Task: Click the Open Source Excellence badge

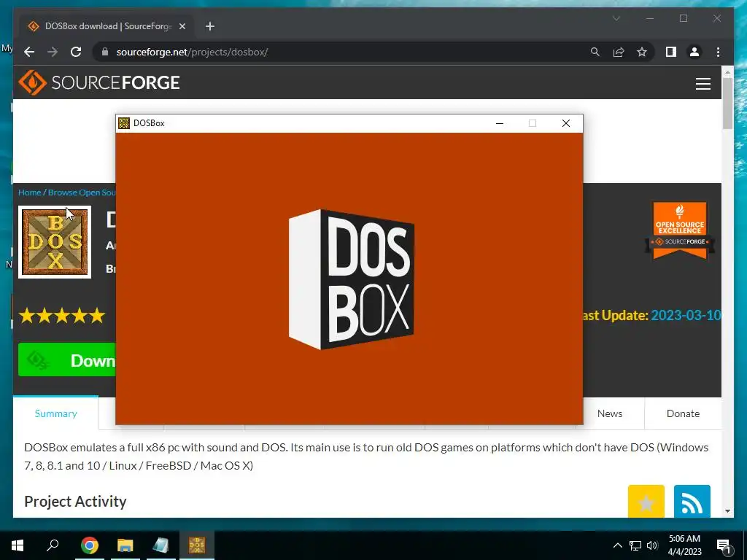Action: 680,231
